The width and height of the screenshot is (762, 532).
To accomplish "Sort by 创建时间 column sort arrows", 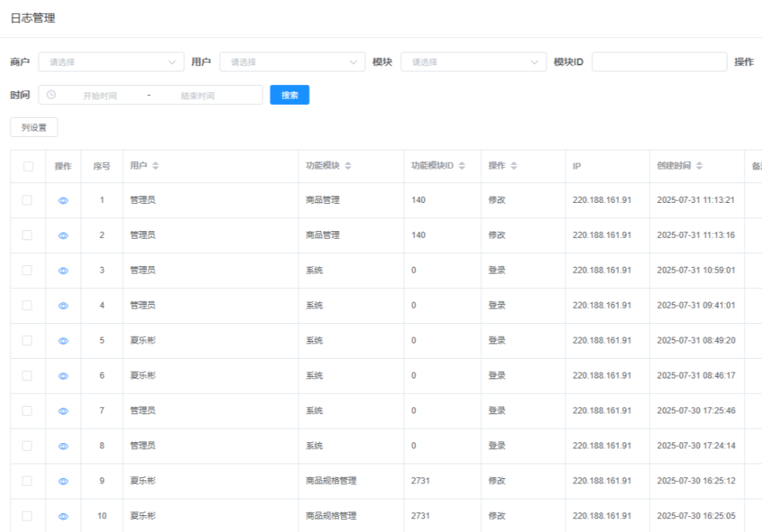I will point(699,166).
